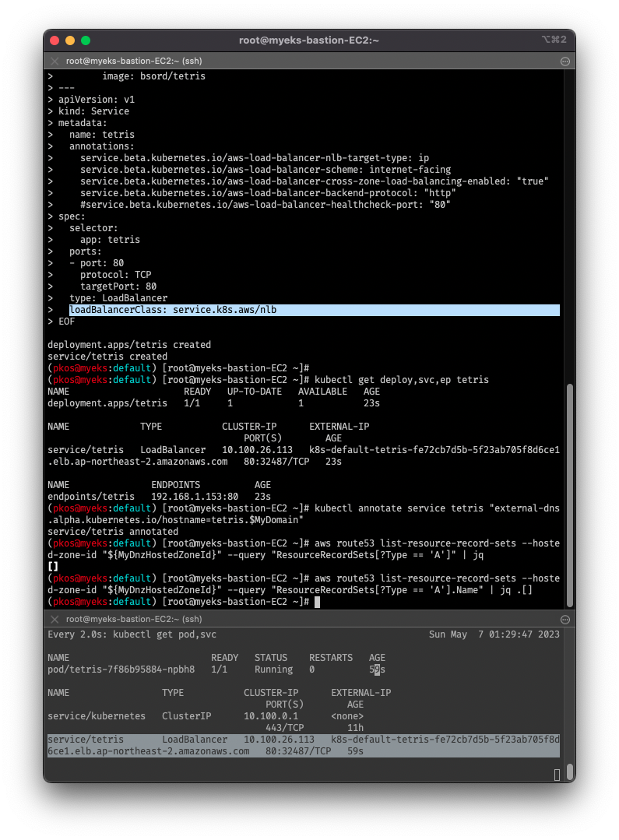619x840 pixels.
Task: Click the commented healthcheck-port annotation line
Action: click(x=266, y=205)
